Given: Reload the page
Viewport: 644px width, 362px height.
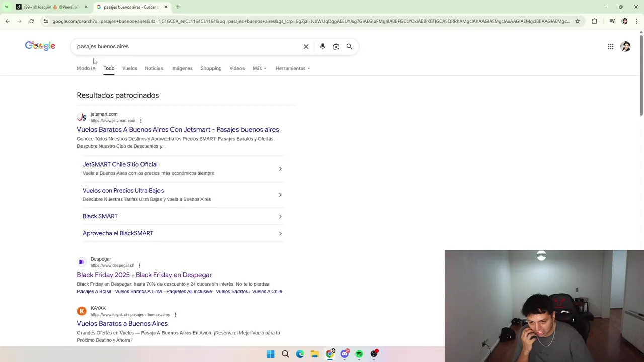Looking at the screenshot, I should [31, 21].
